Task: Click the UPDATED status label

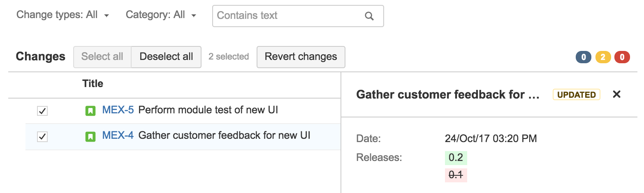Action: (577, 94)
